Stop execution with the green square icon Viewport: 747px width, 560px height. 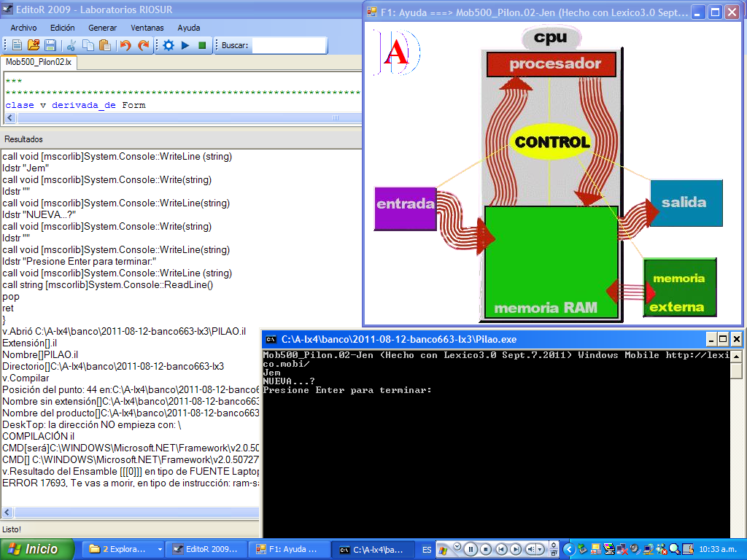202,45
